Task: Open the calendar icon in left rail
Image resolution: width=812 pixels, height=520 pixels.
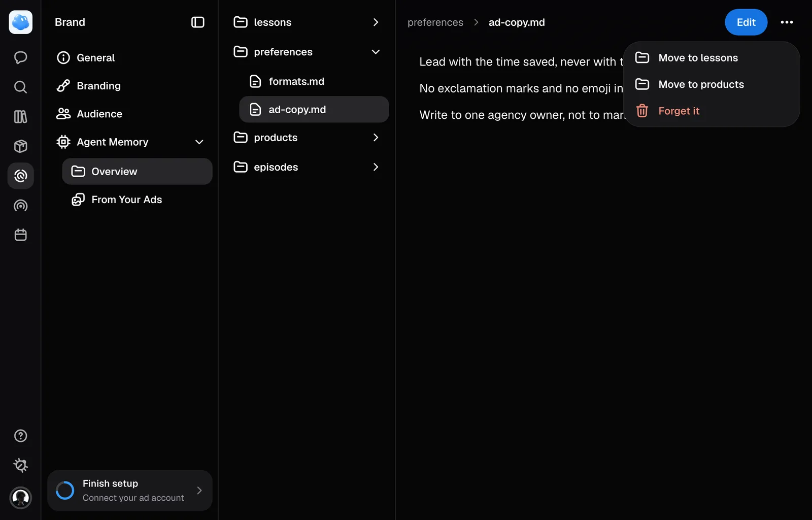Action: (21, 235)
